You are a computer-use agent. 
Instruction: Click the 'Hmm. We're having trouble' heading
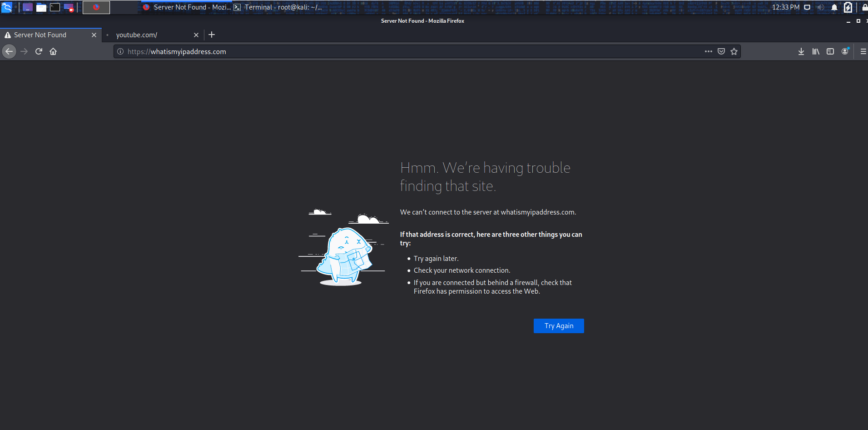tap(485, 177)
